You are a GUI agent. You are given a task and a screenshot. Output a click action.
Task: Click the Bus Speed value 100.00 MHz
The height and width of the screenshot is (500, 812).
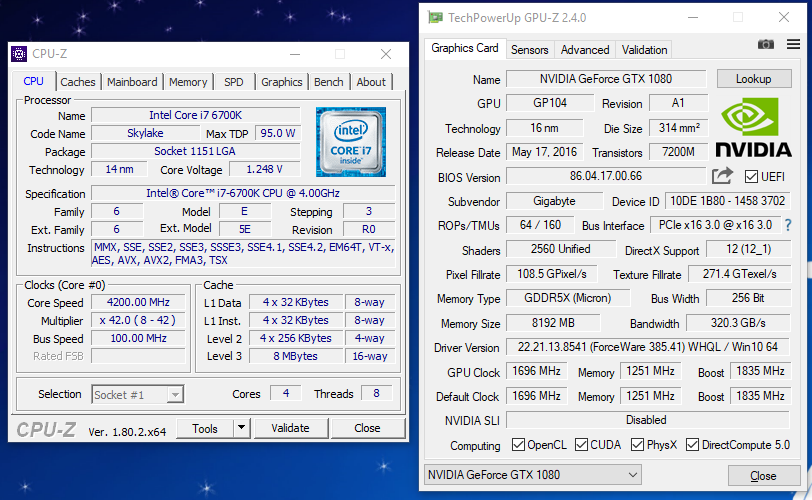pos(138,338)
